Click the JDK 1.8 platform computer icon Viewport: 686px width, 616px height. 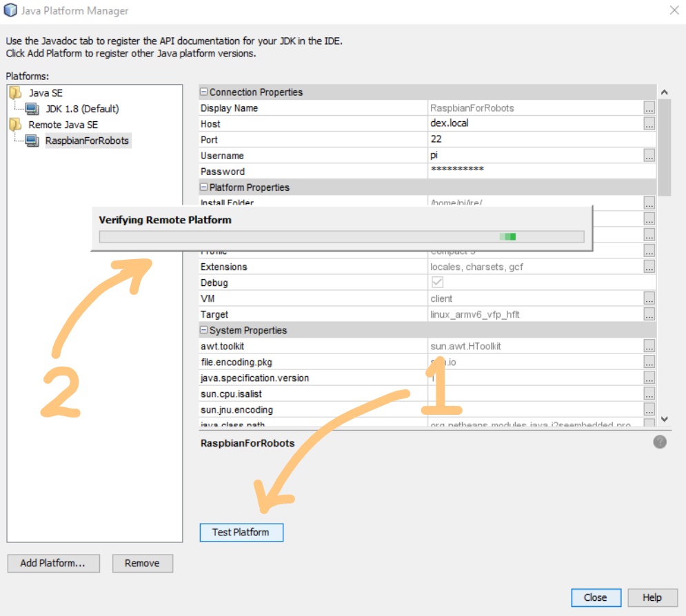pos(32,108)
